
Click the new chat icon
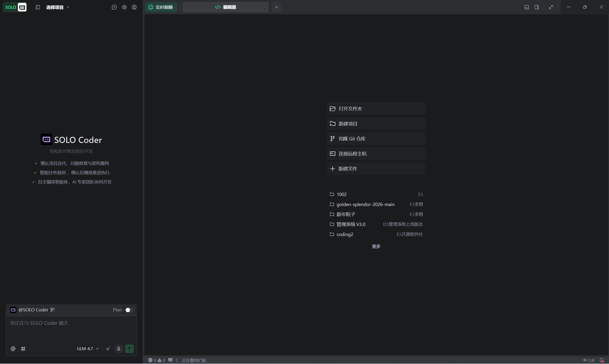114,7
